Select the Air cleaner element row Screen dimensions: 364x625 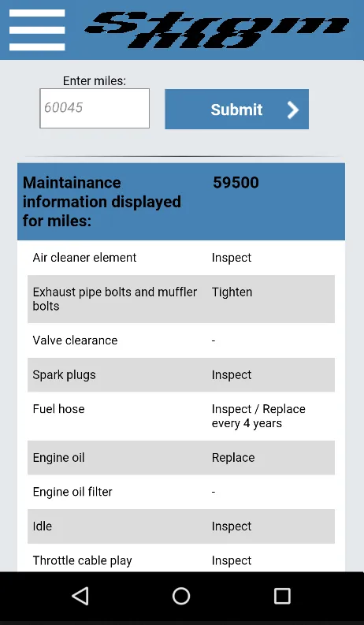(181, 258)
